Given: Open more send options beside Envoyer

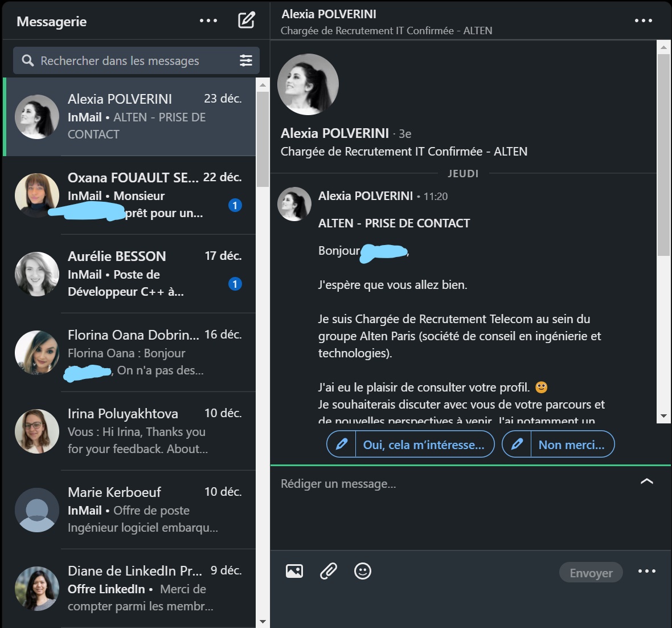Looking at the screenshot, I should (x=647, y=571).
